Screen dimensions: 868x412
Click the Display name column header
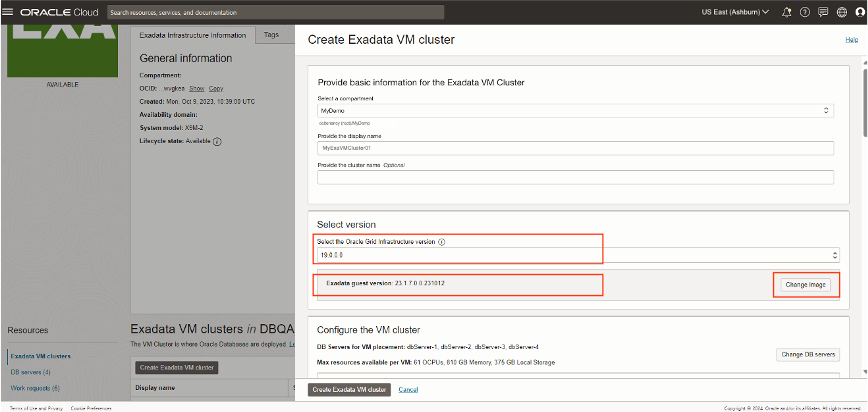point(155,388)
